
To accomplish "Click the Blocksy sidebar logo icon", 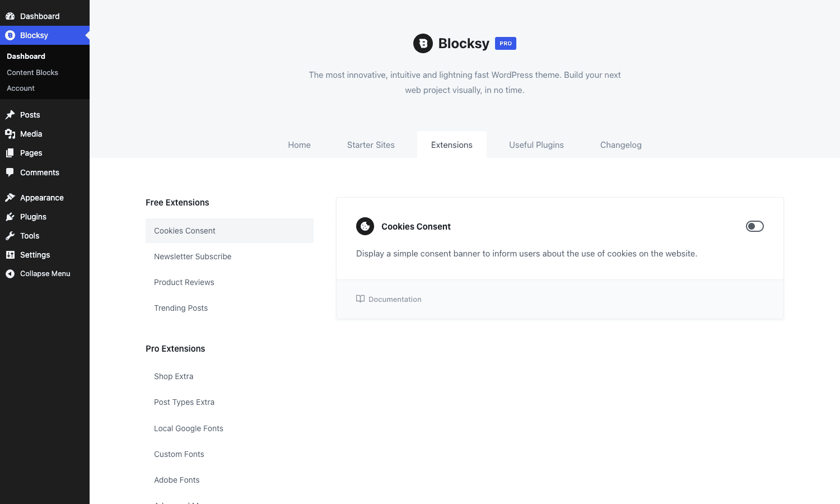I will 10,35.
